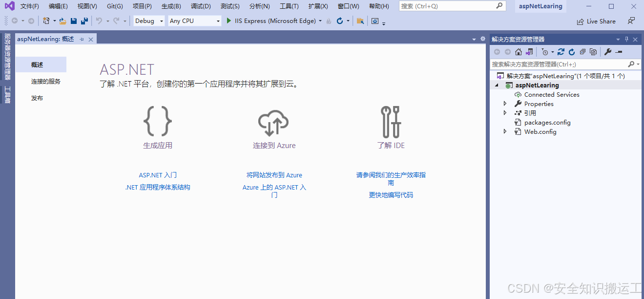Select packages.config in Solution Explorer
Image resolution: width=644 pixels, height=299 pixels.
tap(547, 122)
